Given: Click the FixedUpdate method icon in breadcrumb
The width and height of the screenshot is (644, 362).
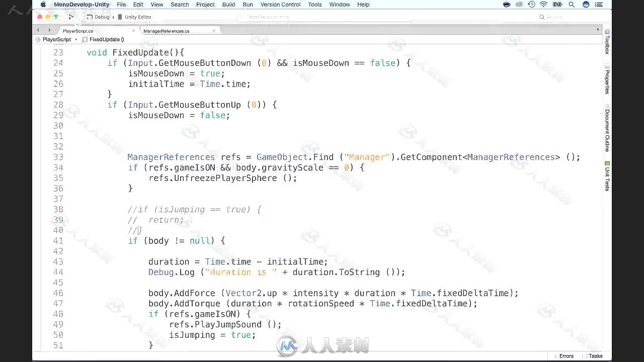Looking at the screenshot, I should [x=85, y=39].
